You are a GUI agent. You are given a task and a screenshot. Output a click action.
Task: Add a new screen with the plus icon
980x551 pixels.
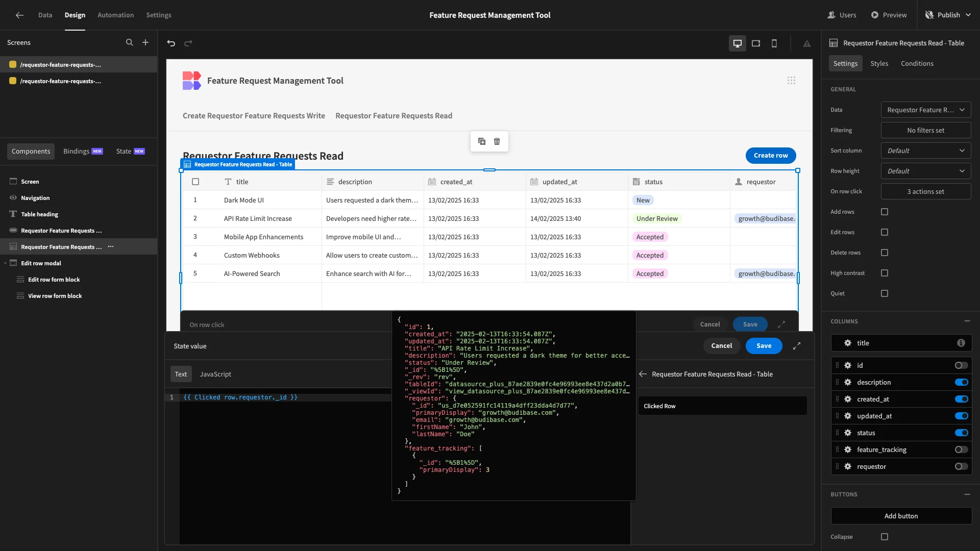click(x=145, y=43)
